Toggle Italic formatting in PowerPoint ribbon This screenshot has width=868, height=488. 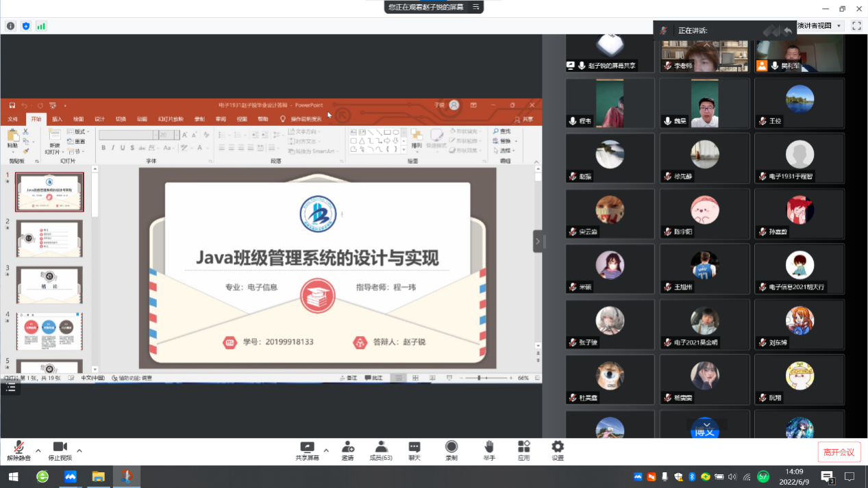pos(113,148)
